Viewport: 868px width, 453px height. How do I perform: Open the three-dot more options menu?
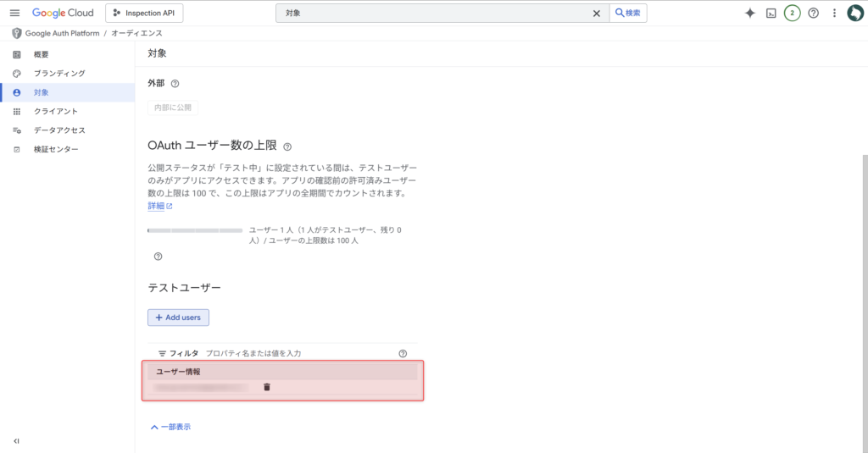834,13
